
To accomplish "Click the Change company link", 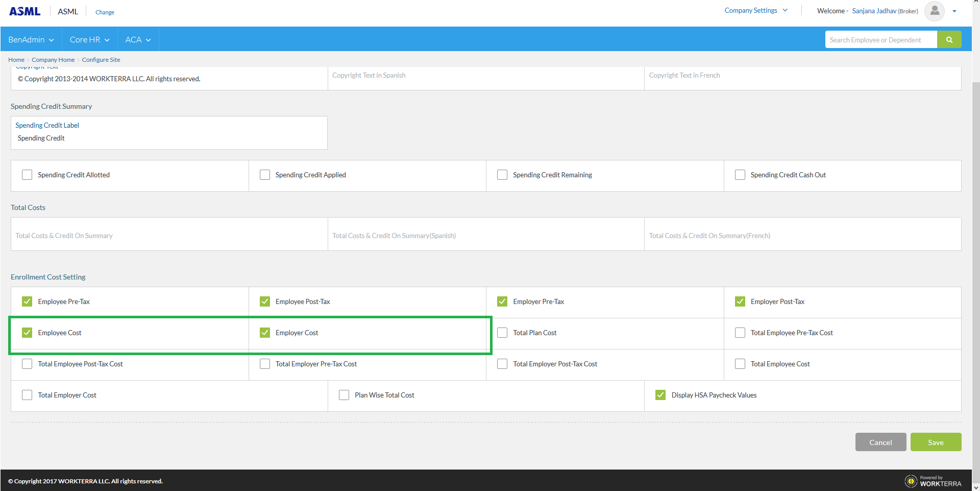I will click(105, 12).
